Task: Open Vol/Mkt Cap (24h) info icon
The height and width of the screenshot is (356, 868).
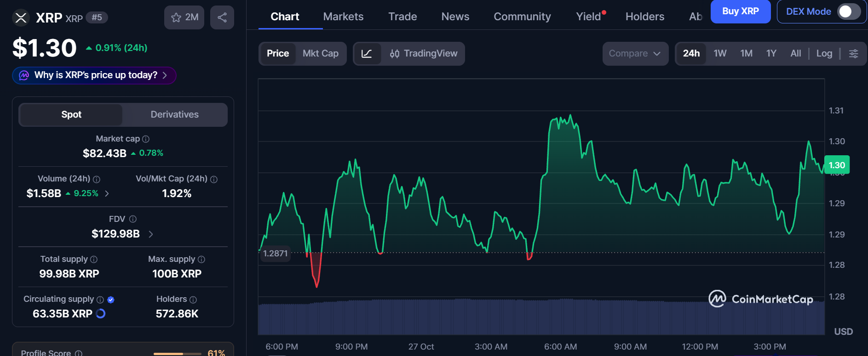Action: point(214,179)
